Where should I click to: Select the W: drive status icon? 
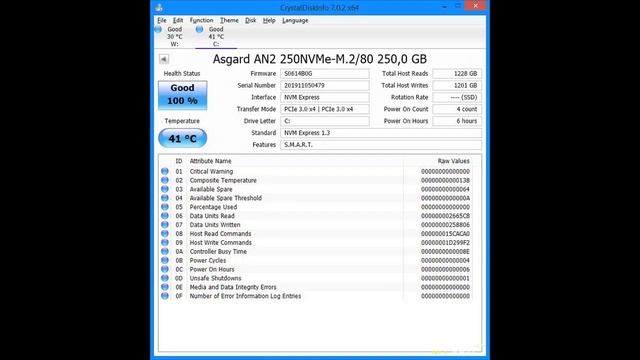point(158,29)
